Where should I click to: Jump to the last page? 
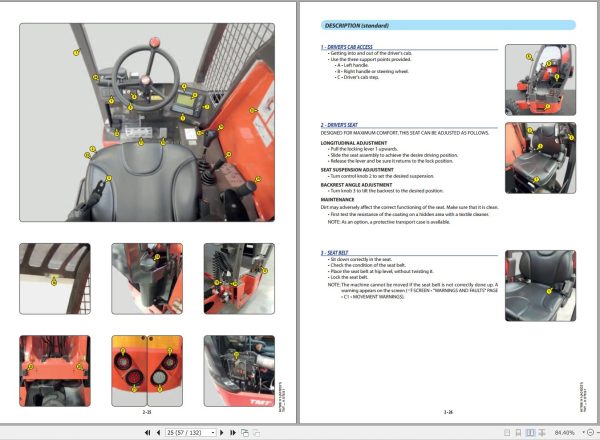(x=233, y=433)
